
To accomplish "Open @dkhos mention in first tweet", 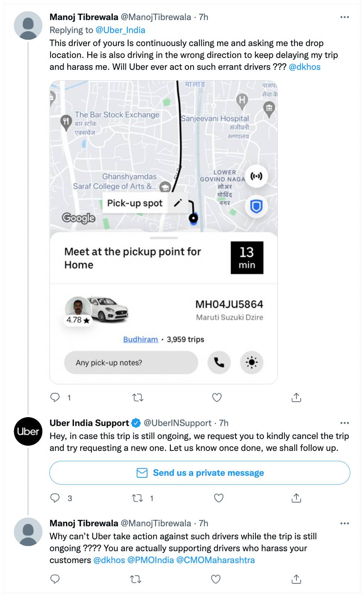I will 305,67.
